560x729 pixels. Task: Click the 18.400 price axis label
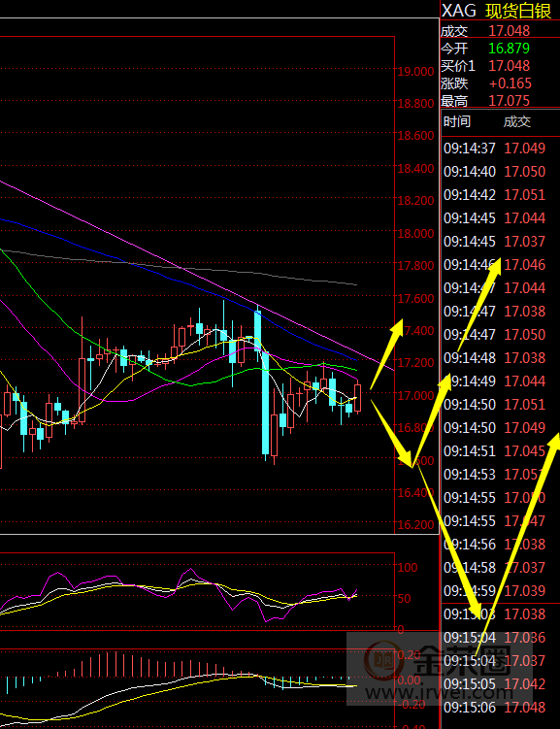[x=415, y=168]
